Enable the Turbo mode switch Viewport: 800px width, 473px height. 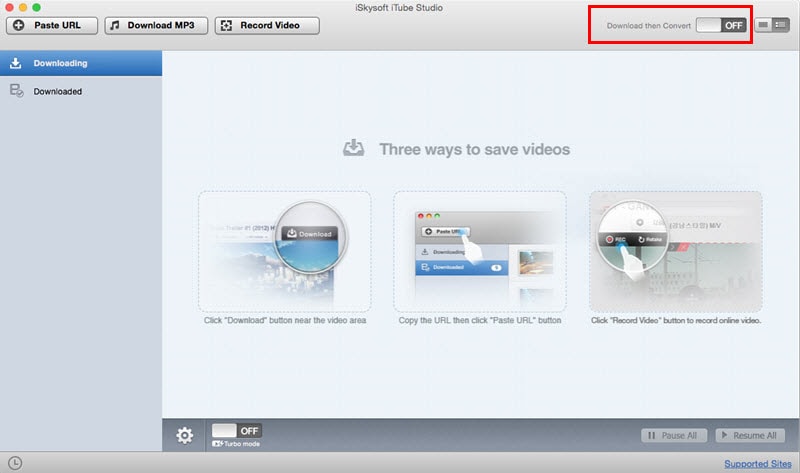[237, 431]
